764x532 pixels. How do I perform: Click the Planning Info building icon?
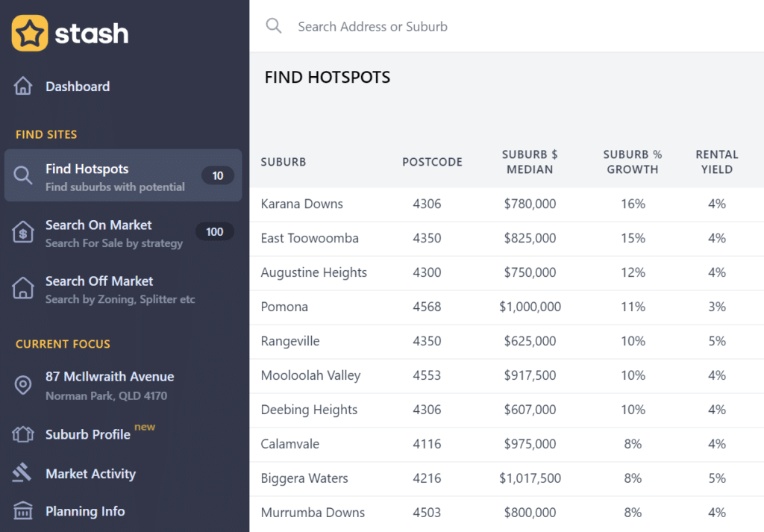pos(23,511)
